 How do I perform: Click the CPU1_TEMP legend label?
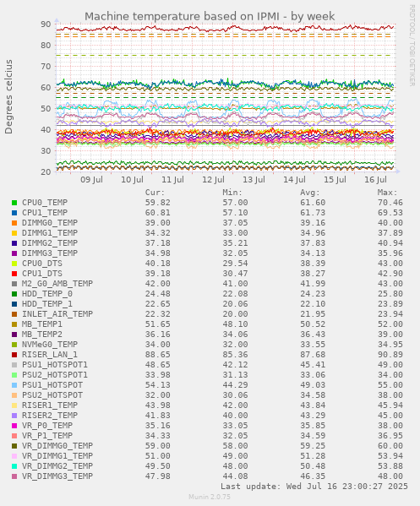[45, 213]
